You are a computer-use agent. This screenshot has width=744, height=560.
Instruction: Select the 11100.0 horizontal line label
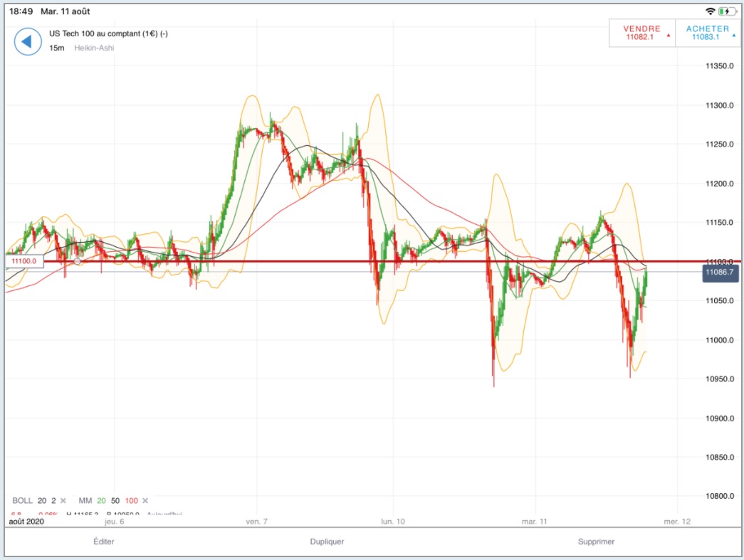click(x=25, y=261)
